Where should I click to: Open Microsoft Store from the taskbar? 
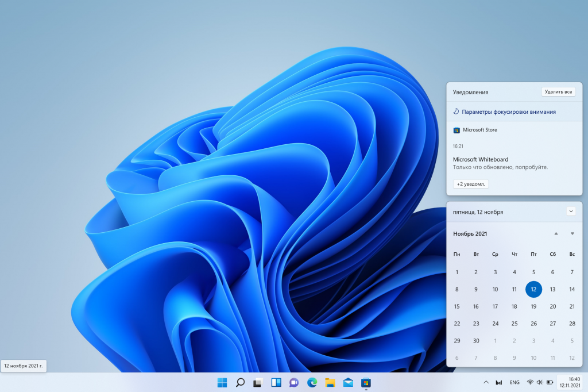click(365, 382)
